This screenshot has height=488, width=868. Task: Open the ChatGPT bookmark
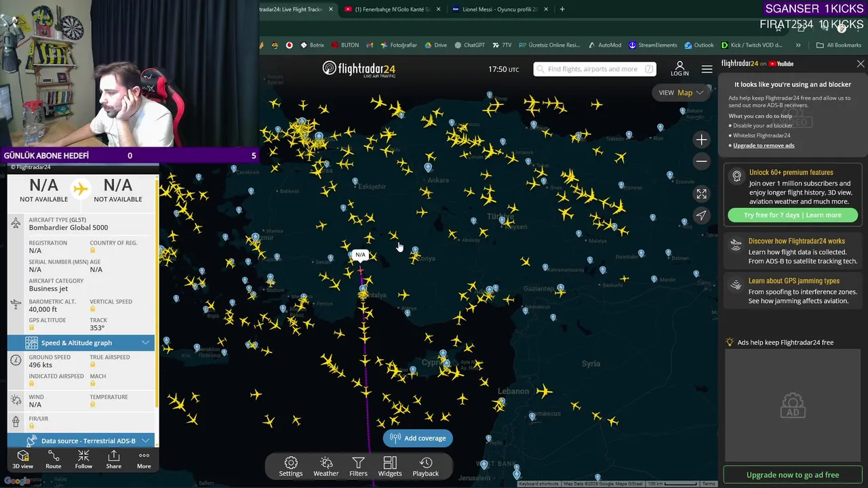pos(469,45)
